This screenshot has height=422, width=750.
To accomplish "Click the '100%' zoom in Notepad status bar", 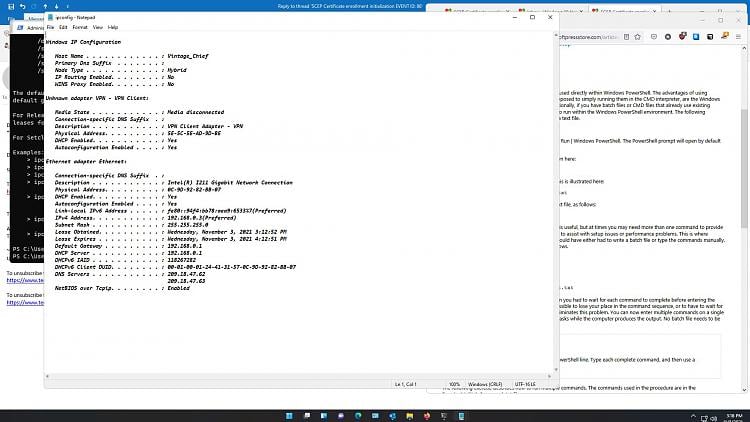I will pos(454,384).
